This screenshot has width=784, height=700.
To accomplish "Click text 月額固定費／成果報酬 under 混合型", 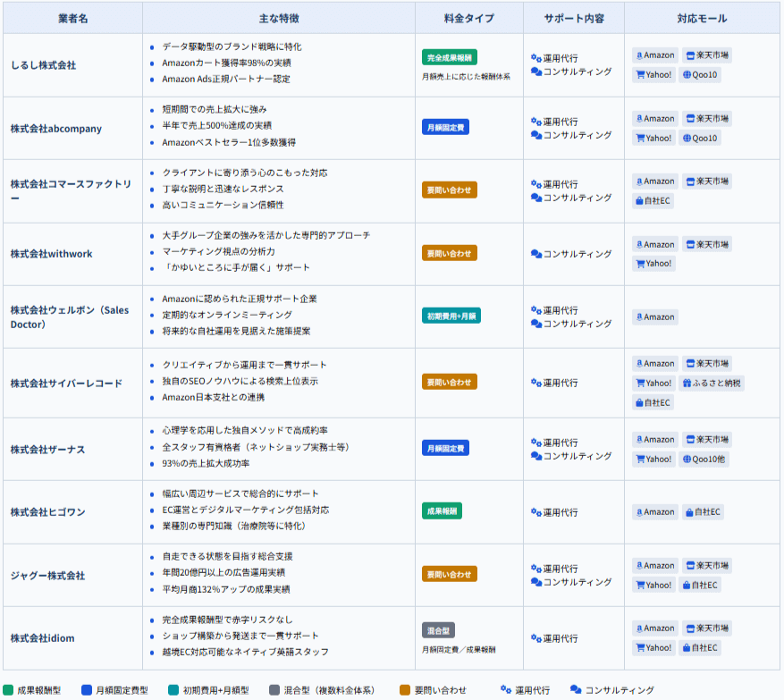I will pos(459,650).
